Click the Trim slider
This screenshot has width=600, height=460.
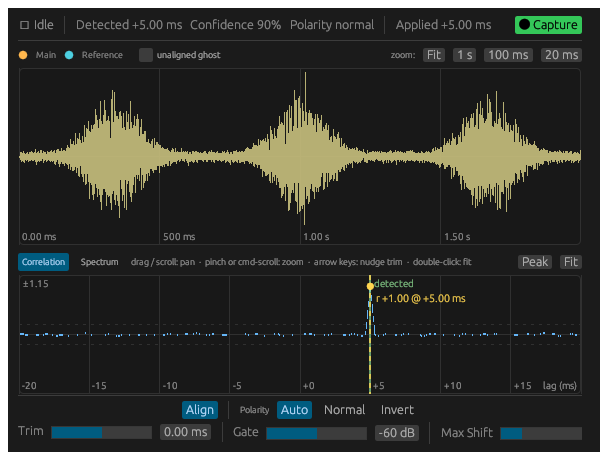coord(101,432)
